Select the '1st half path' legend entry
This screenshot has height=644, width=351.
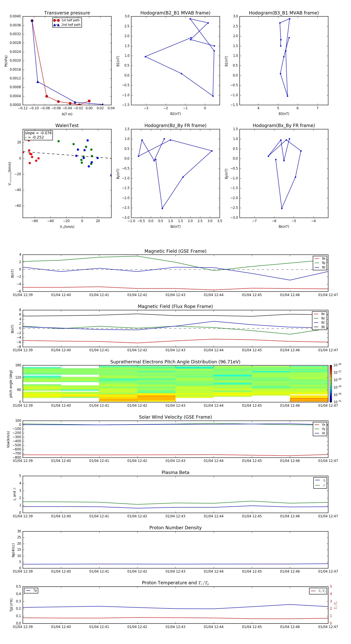point(67,20)
